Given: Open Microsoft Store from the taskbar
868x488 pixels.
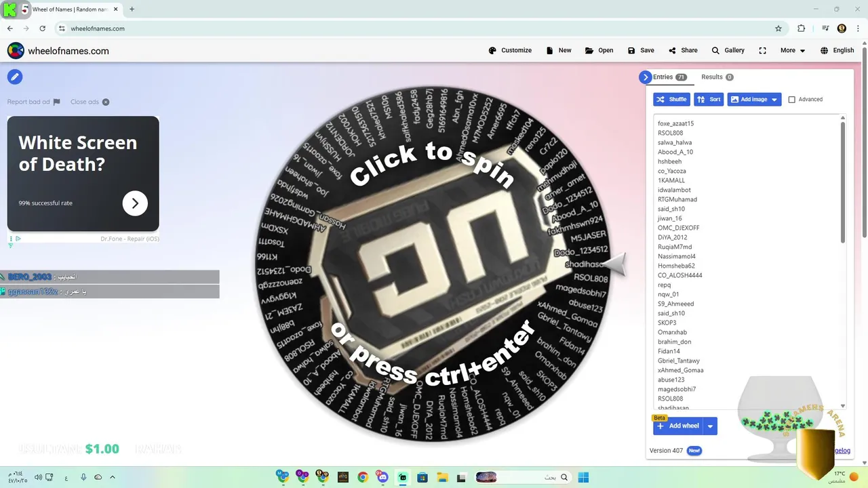Looking at the screenshot, I should click(x=422, y=477).
